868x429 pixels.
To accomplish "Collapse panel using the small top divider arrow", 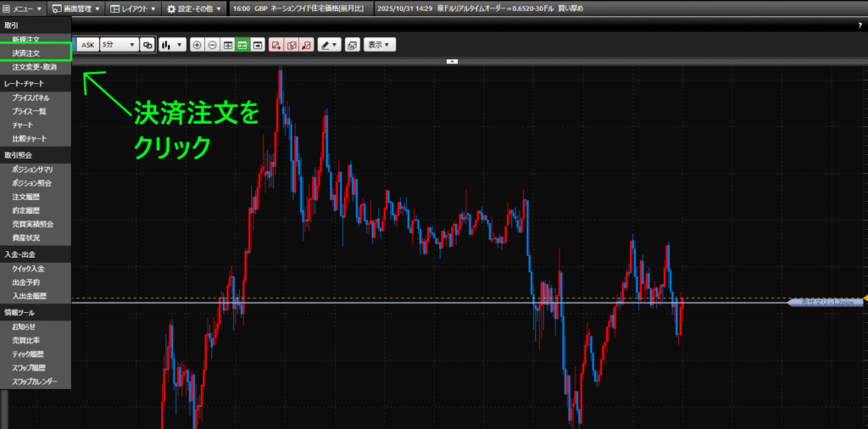I will 452,61.
